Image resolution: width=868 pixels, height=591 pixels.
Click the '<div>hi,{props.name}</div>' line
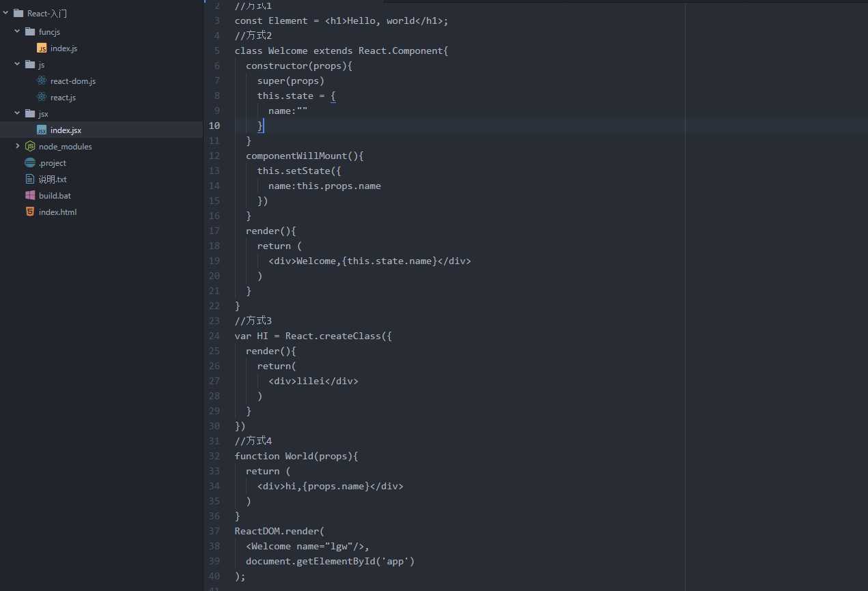[331, 486]
